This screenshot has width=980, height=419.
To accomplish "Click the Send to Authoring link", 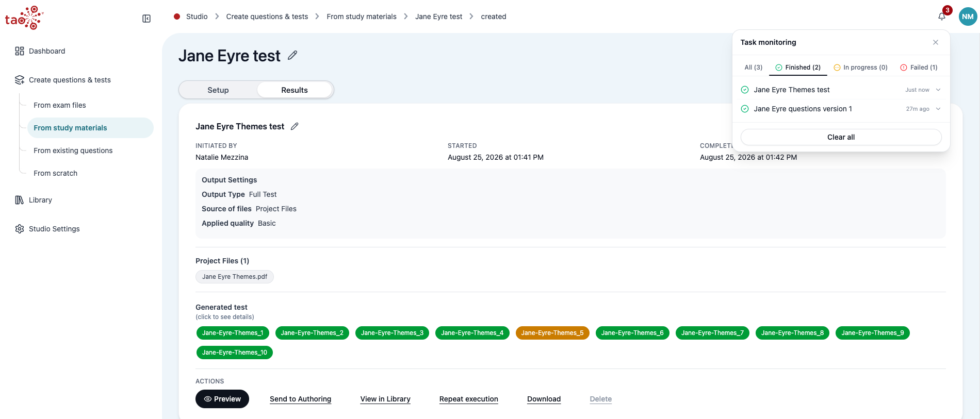I will point(300,399).
